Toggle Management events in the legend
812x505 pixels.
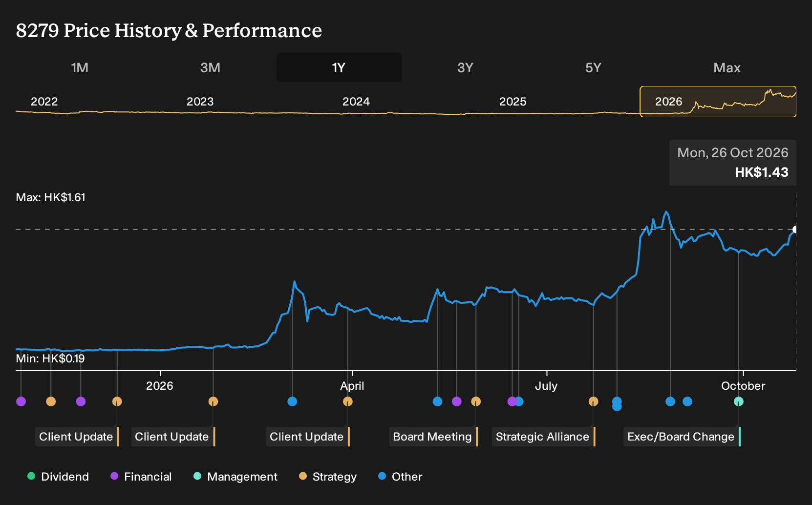(235, 477)
